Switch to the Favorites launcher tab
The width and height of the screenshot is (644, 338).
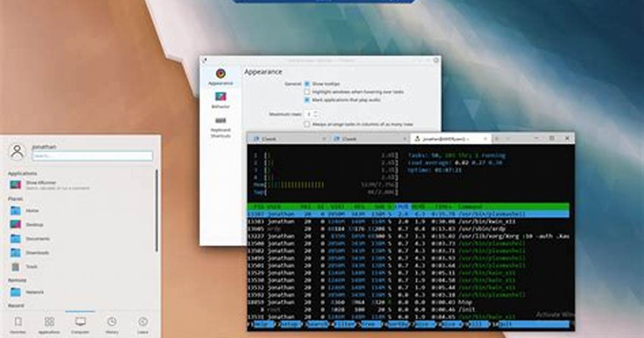coord(18,325)
